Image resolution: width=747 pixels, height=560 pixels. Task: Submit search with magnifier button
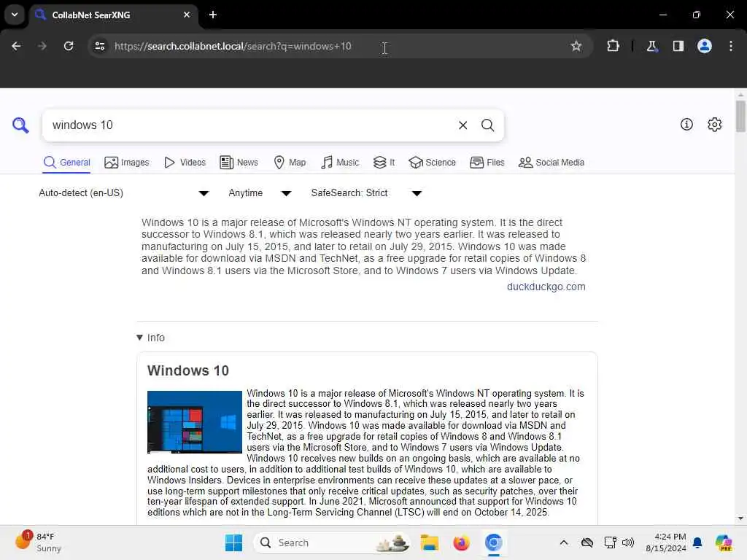(x=487, y=125)
